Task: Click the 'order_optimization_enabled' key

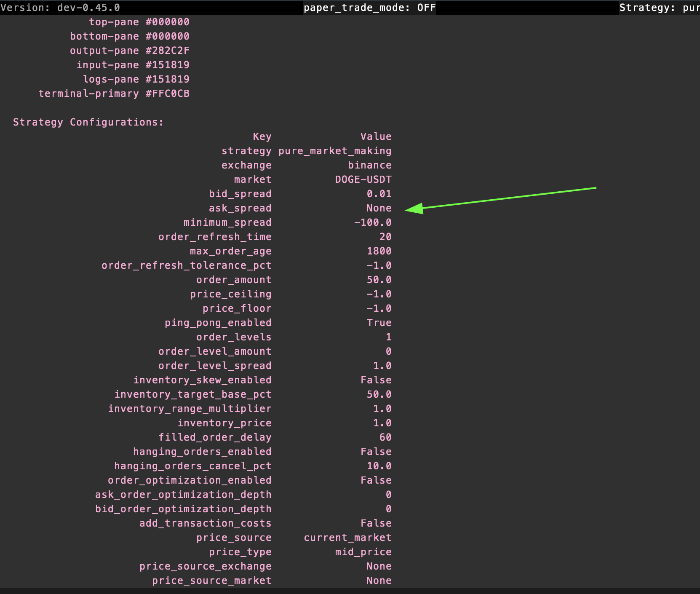Action: pyautogui.click(x=190, y=480)
